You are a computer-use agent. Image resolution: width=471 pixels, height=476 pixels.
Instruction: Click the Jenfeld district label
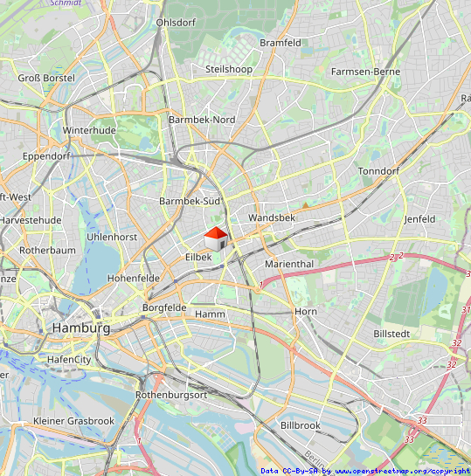419,219
